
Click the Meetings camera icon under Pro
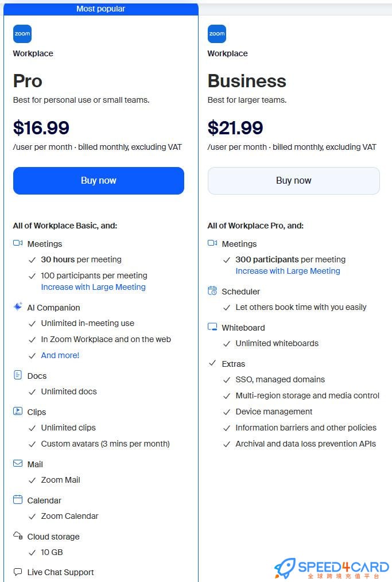(18, 243)
